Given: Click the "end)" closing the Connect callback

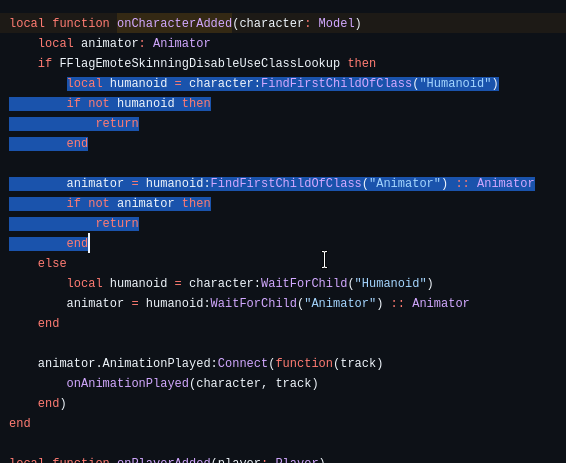Looking at the screenshot, I should 52,403.
